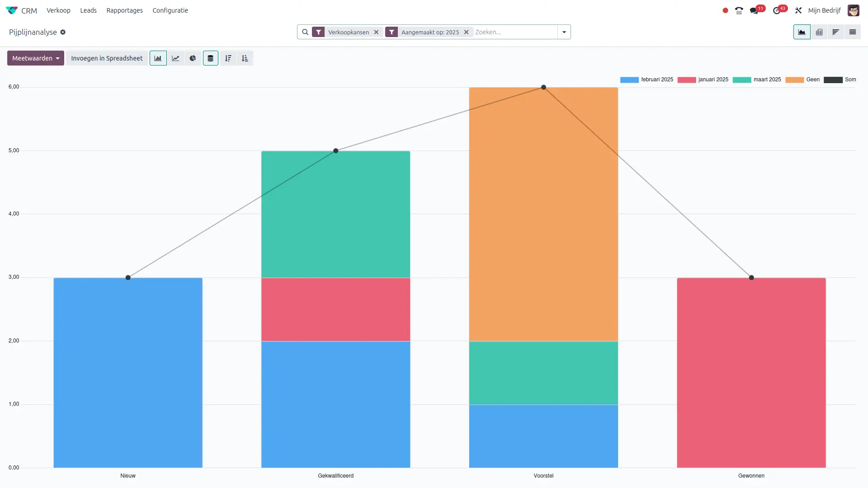Click blue februari segment of Gekwalificeerd bar

(x=336, y=404)
